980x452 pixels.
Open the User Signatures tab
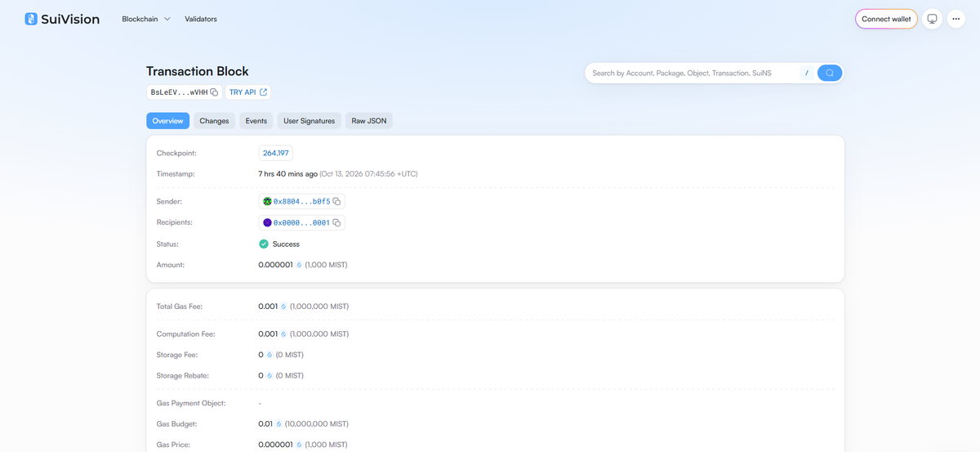309,121
